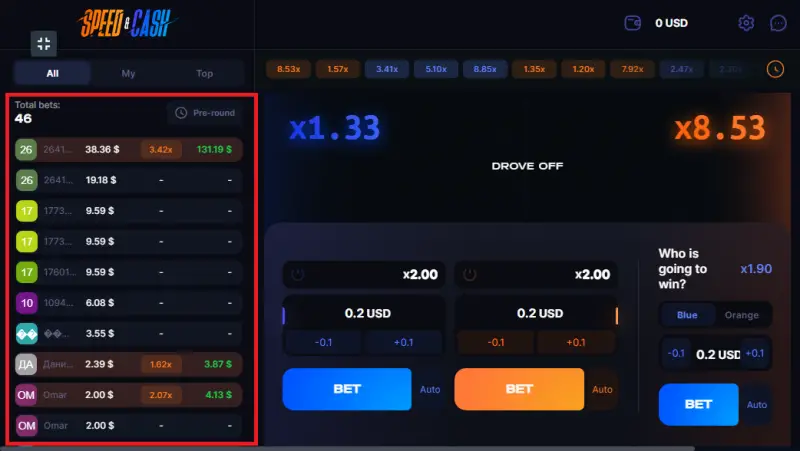Switch to the My bets tab
Image resolution: width=800 pixels, height=451 pixels.
pos(129,73)
